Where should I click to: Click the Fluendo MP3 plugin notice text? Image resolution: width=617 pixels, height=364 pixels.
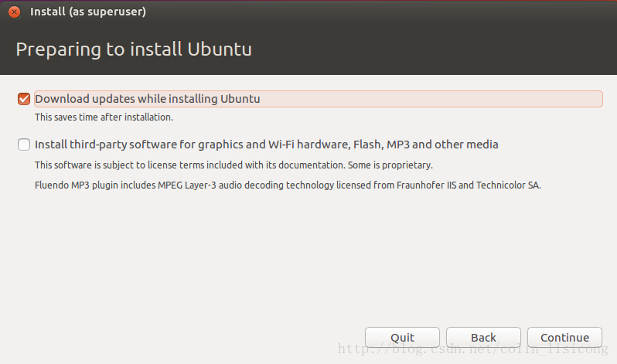[288, 185]
